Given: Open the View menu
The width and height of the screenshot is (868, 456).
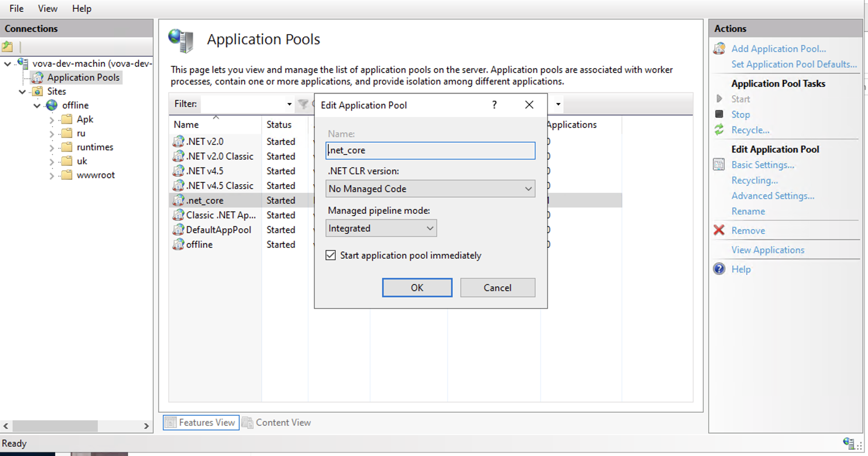Looking at the screenshot, I should (48, 9).
